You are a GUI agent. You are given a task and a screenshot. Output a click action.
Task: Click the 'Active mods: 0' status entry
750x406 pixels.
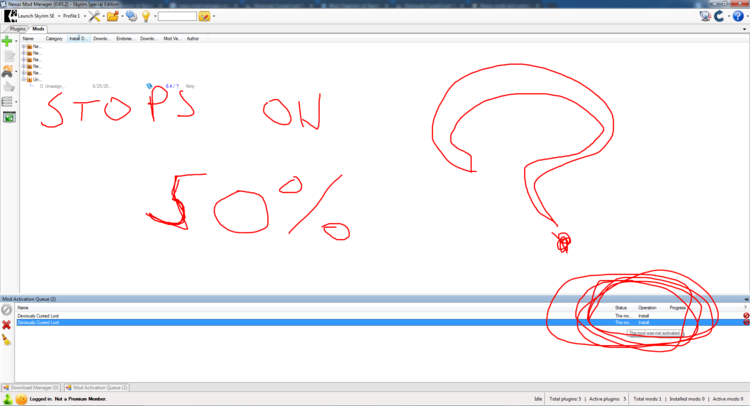[x=728, y=399]
